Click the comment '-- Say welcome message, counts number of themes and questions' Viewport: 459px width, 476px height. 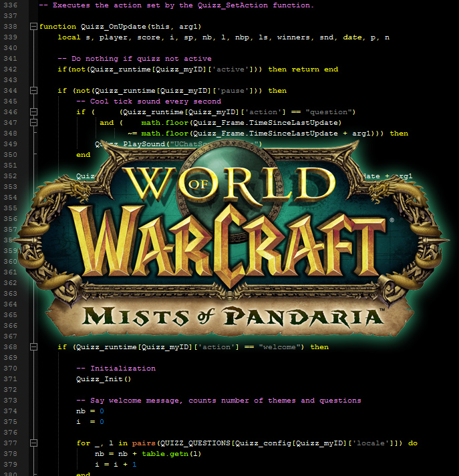(218, 401)
